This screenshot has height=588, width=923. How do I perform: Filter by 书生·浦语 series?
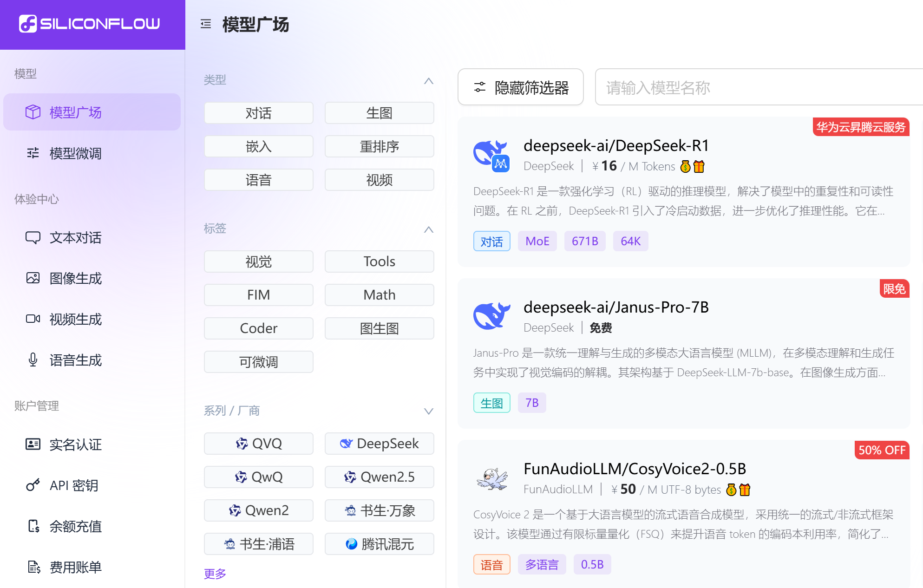pos(259,544)
